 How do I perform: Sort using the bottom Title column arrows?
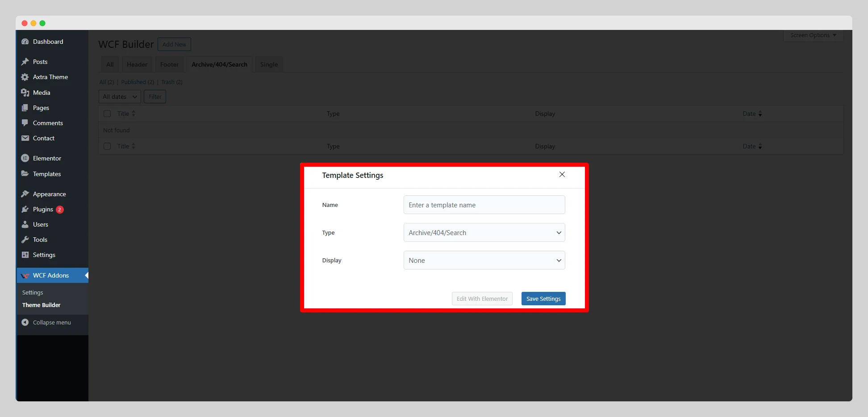click(x=134, y=146)
